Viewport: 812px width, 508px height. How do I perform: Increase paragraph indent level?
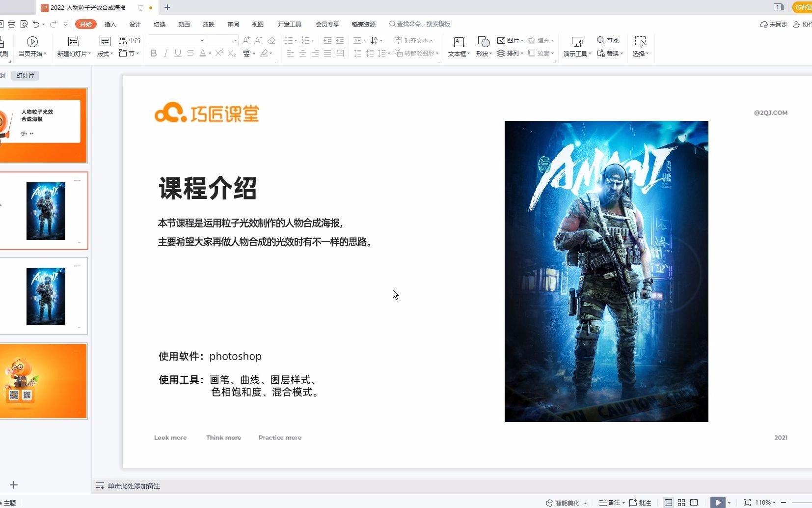tap(340, 40)
